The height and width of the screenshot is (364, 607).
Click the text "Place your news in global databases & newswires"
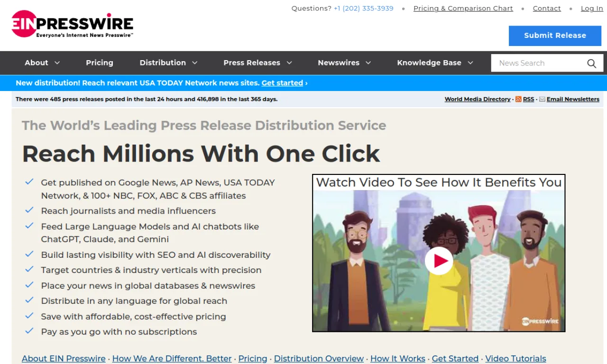tap(148, 286)
